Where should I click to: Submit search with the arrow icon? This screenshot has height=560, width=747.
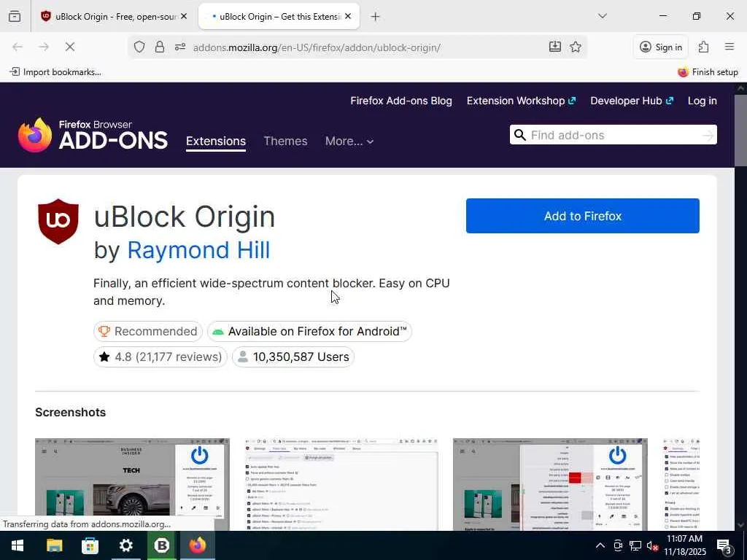(708, 135)
